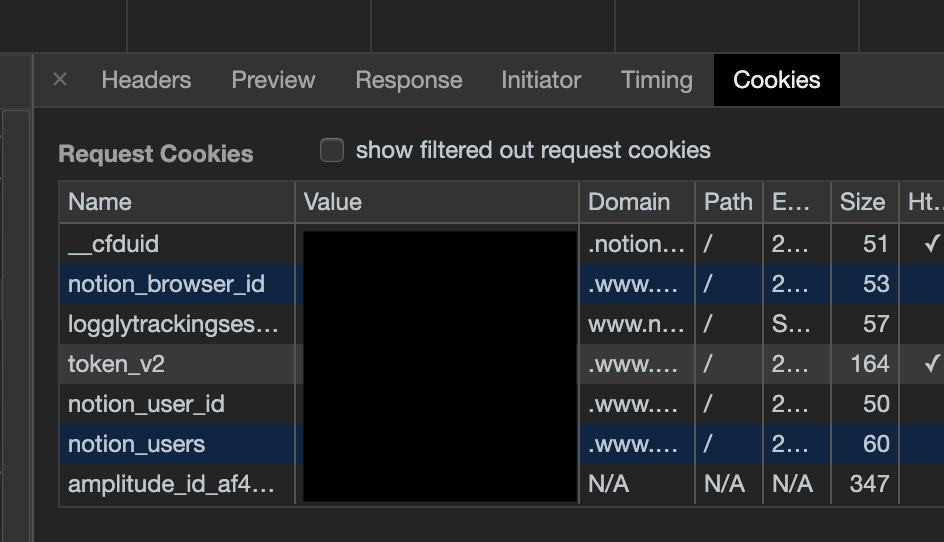
Task: Sort cookies by Path column header
Action: tap(728, 202)
